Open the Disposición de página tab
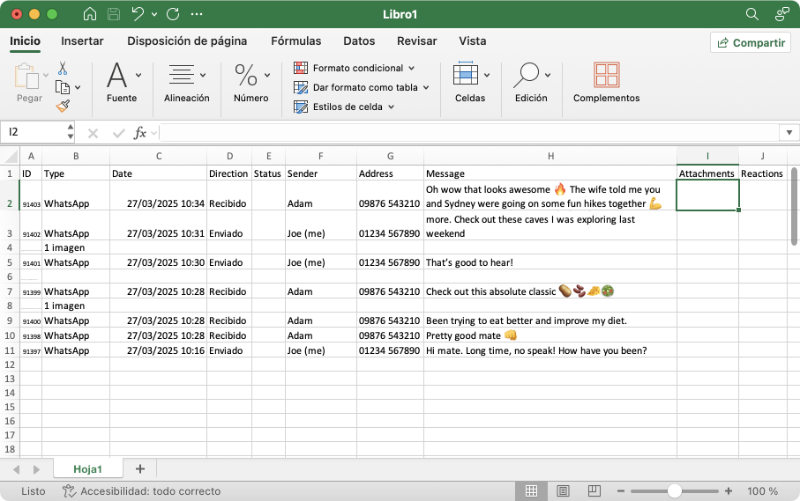The image size is (800, 501). [187, 41]
